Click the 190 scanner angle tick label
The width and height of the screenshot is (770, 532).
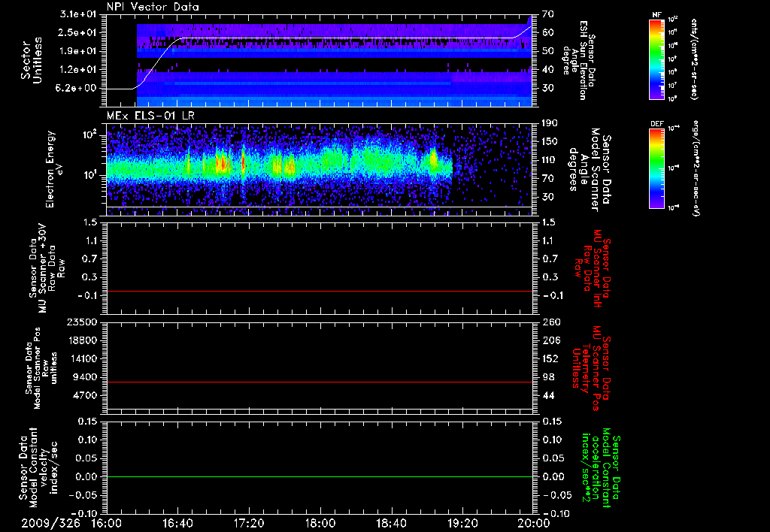(550, 123)
